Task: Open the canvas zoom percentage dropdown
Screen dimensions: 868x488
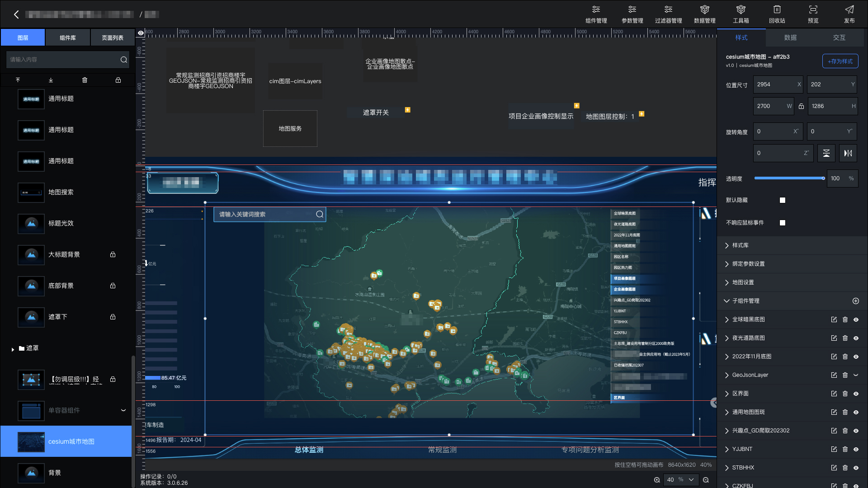Action: pyautogui.click(x=691, y=480)
